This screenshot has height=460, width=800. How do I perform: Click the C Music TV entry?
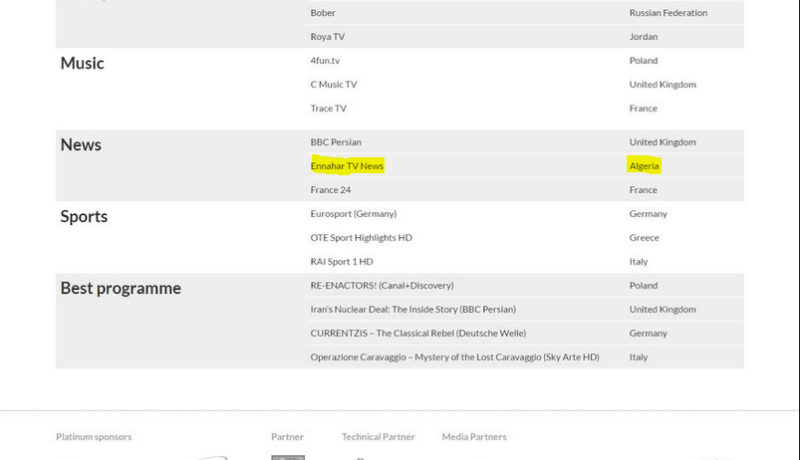(334, 85)
